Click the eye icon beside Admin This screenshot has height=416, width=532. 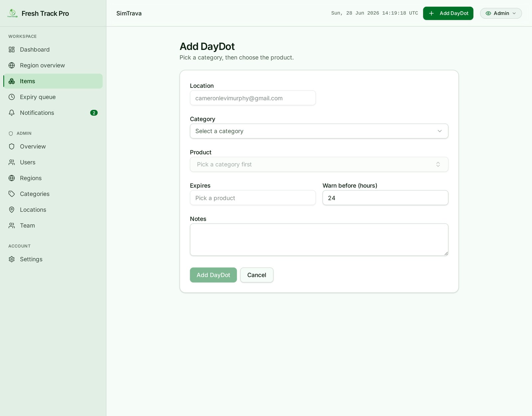(488, 13)
